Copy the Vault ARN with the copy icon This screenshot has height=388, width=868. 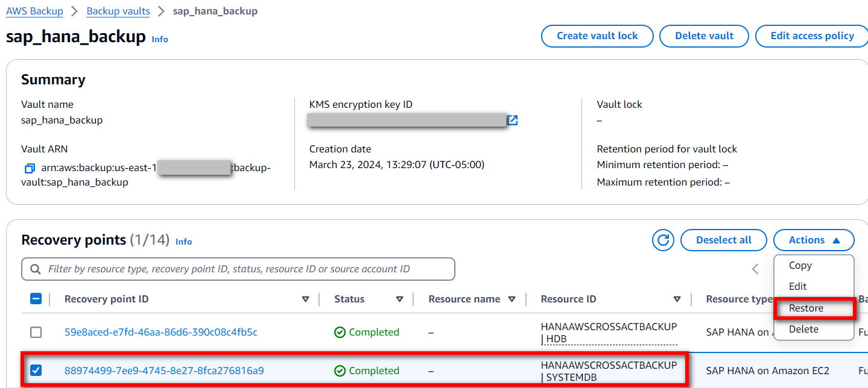point(30,168)
